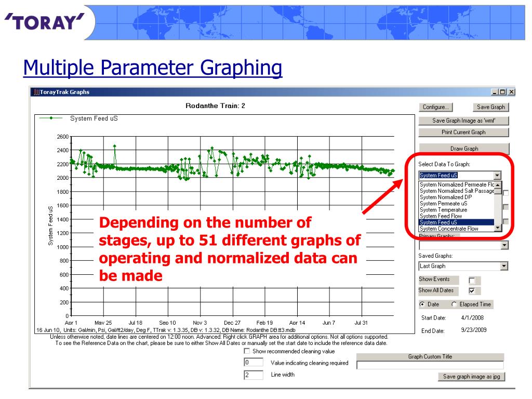Image resolution: width=532 pixels, height=399 pixels.
Task: Minimize the TorayTrak Graphs window
Action: tap(495, 92)
